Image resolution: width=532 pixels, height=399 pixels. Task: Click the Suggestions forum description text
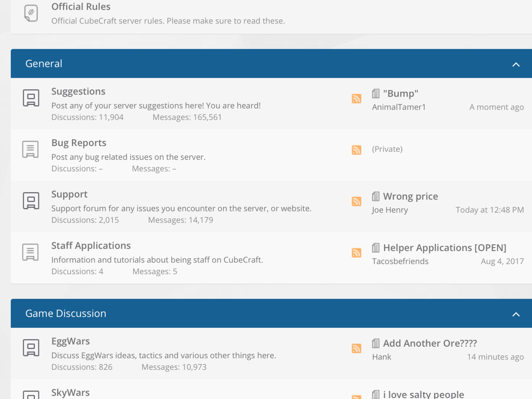(x=156, y=106)
